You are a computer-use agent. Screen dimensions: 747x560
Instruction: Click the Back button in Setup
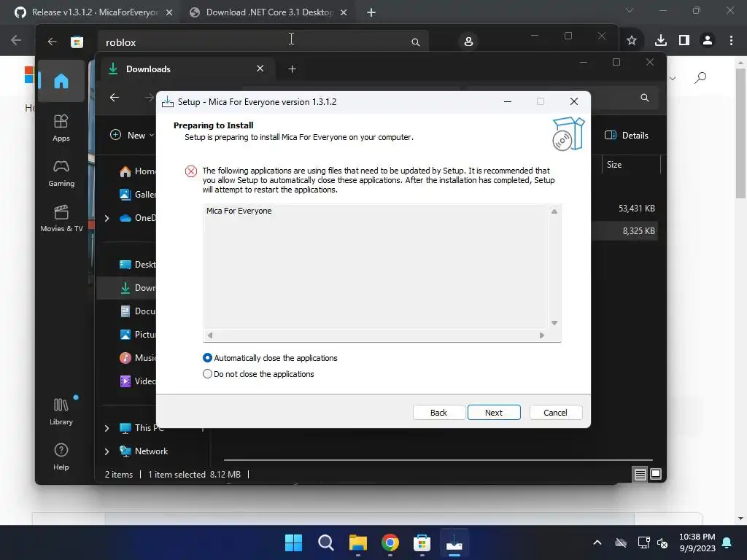click(438, 413)
